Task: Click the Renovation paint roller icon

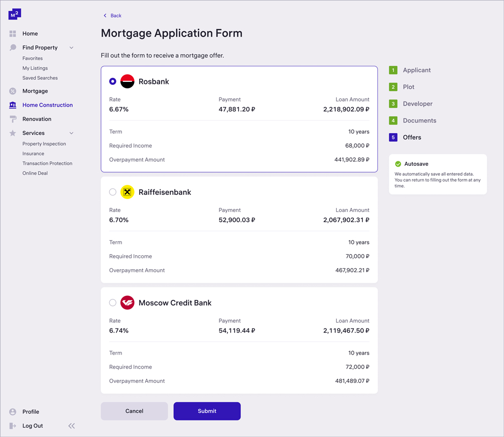Action: (x=13, y=119)
